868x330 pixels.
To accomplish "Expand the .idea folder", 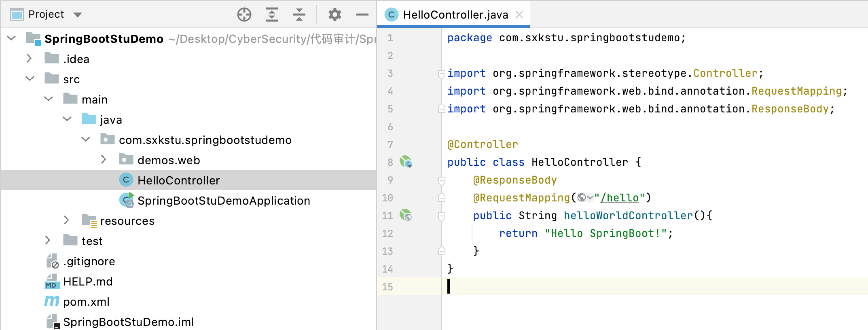I will click(x=29, y=59).
